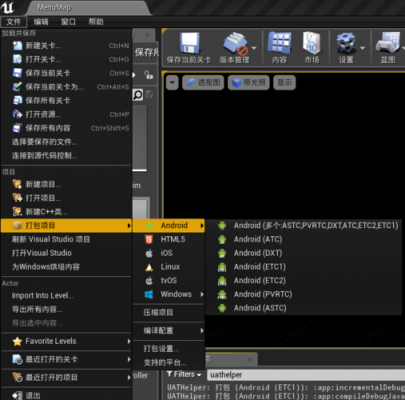
Task: Click the 打开关卡 icon
Action: [x=17, y=59]
